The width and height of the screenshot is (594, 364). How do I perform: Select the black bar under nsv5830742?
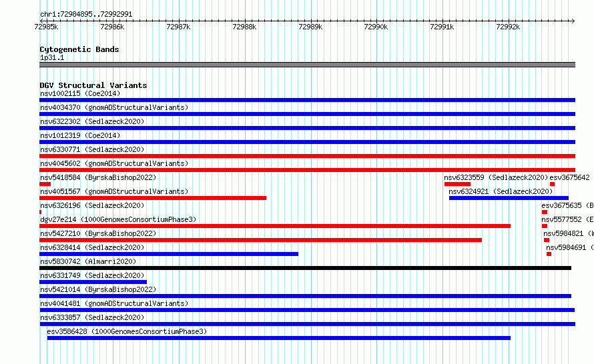coord(305,268)
